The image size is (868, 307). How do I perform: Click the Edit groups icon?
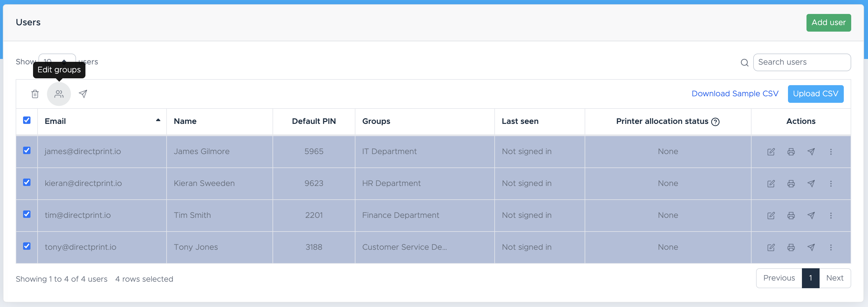pyautogui.click(x=59, y=94)
